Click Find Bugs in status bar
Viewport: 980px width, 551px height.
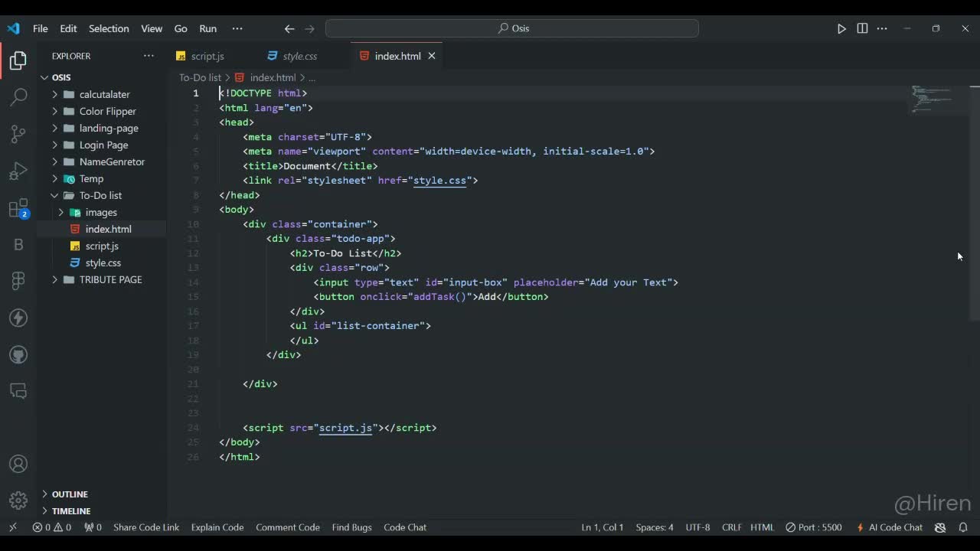point(351,527)
